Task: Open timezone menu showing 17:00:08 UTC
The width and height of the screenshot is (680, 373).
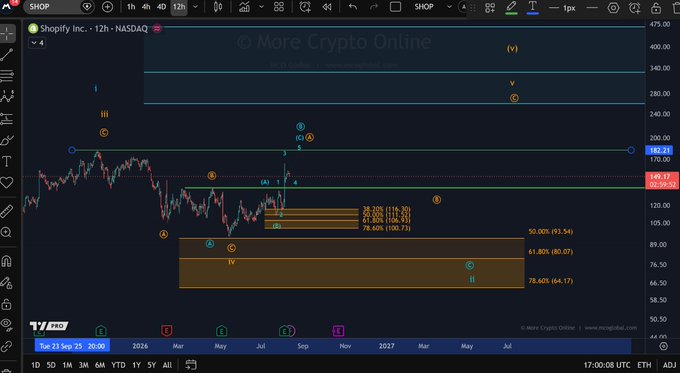Action: click(x=606, y=365)
